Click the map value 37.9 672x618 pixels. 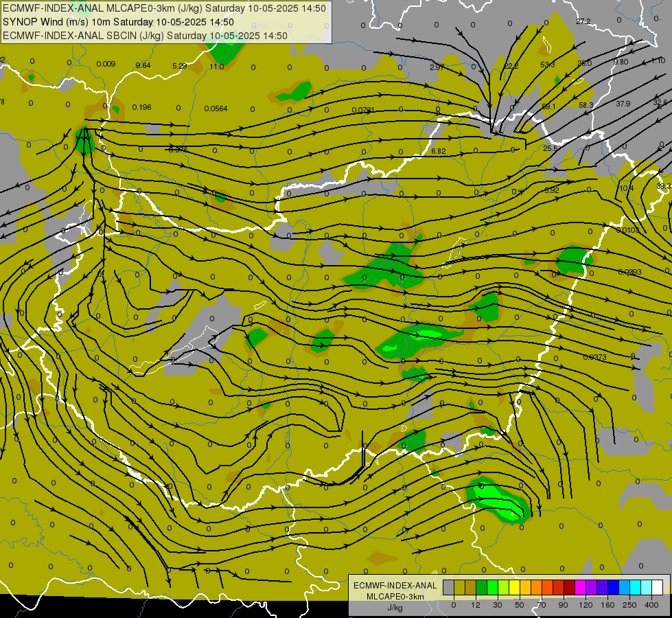(623, 104)
